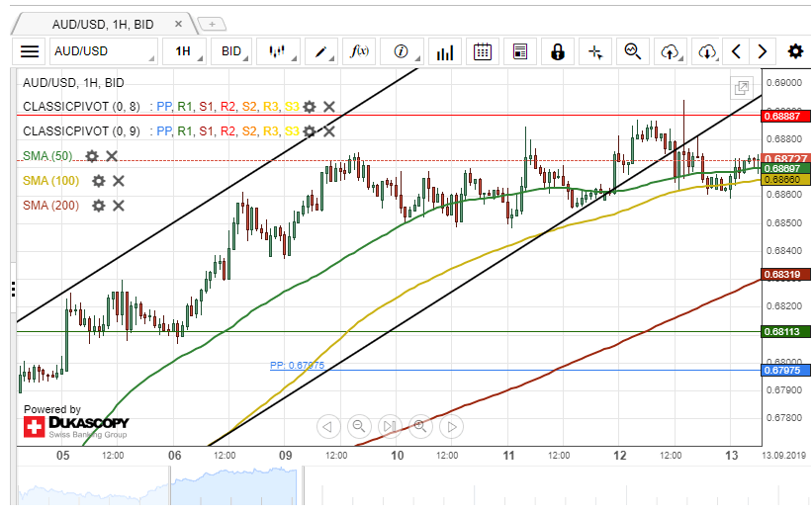Open settings gear for SMA (50)
This screenshot has height=513, width=812.
(92, 156)
